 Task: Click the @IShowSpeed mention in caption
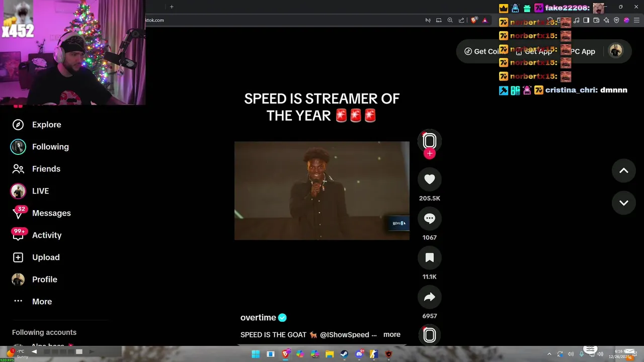coord(344,334)
